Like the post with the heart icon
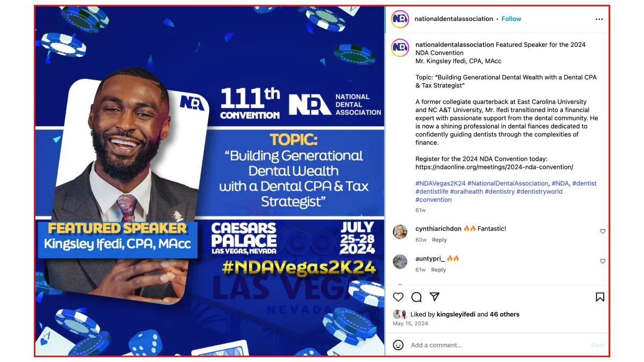 click(398, 297)
